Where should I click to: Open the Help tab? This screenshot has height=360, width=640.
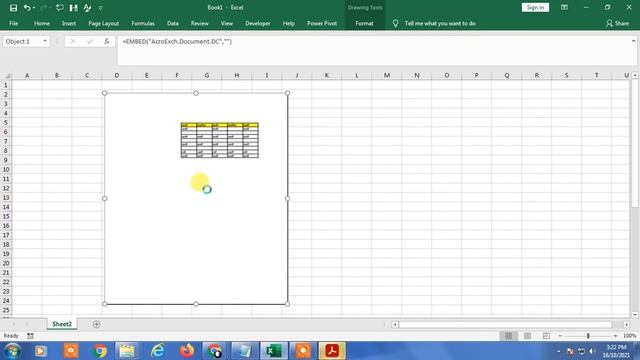[289, 23]
